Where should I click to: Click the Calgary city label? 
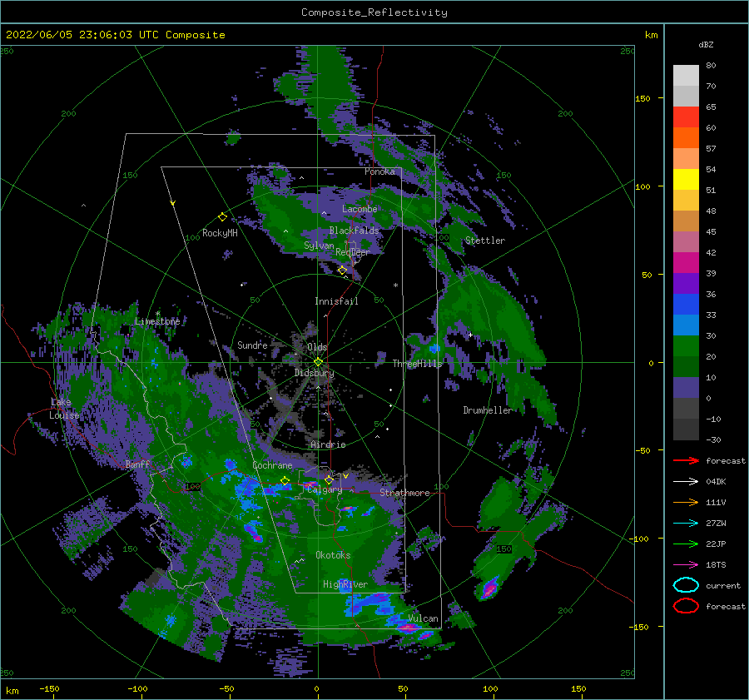coord(325,489)
